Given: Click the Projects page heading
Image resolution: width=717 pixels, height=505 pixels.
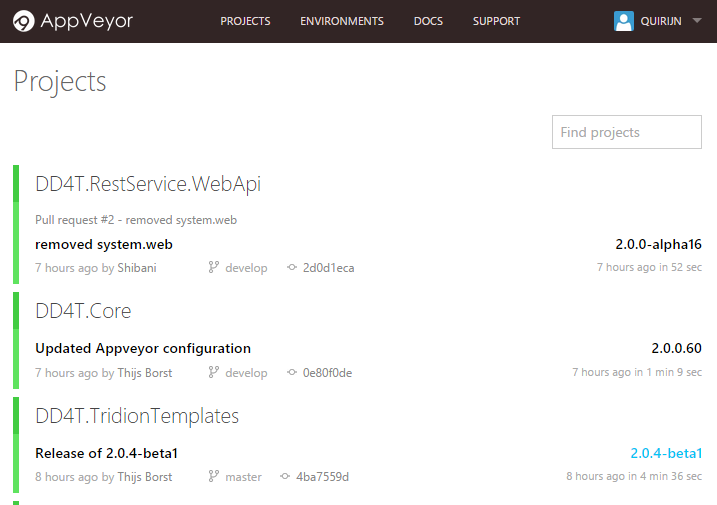Looking at the screenshot, I should tap(60, 82).
